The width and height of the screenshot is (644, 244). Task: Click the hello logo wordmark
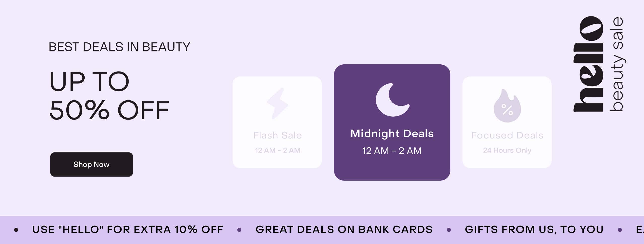coord(588,64)
